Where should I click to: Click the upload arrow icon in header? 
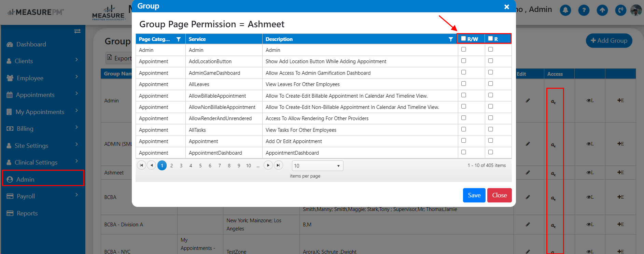pyautogui.click(x=602, y=10)
